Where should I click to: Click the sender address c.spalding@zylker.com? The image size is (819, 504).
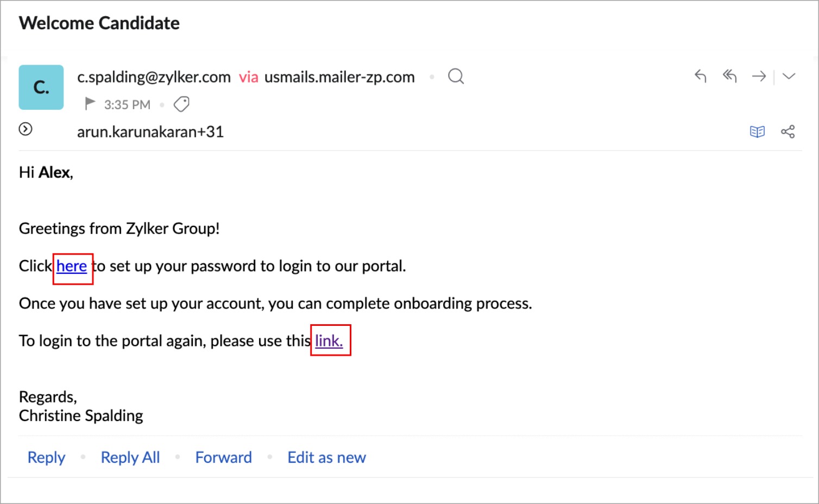154,77
